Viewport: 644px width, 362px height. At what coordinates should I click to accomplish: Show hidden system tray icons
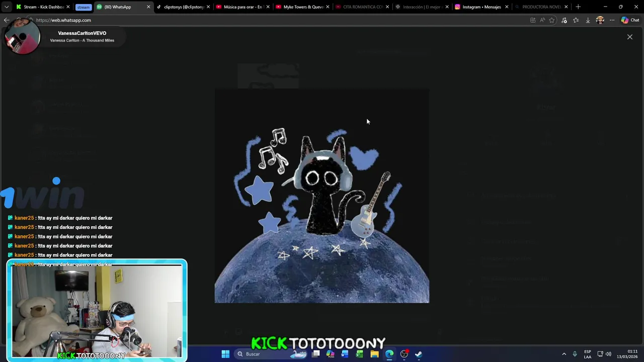tap(564, 354)
